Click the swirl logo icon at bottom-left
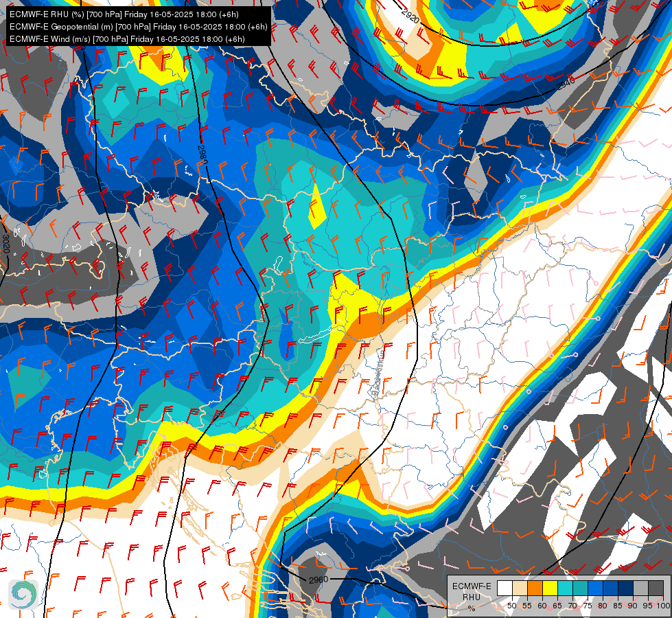 tap(23, 595)
